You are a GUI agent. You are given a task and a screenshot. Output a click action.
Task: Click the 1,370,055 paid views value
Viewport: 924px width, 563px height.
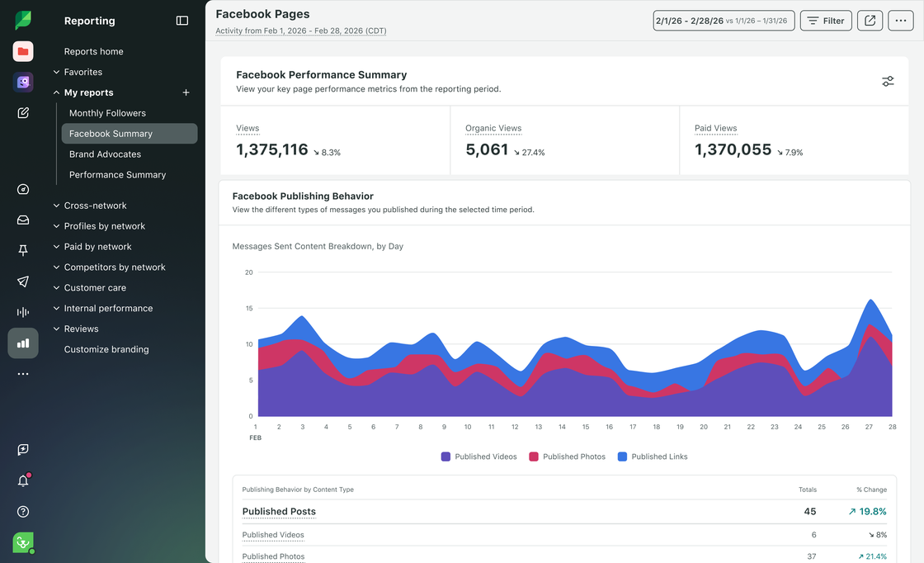(x=733, y=149)
